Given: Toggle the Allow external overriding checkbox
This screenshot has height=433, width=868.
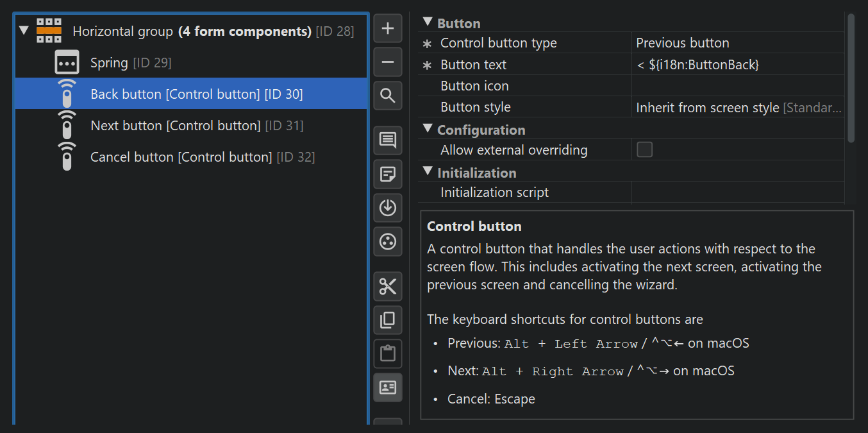Looking at the screenshot, I should tap(644, 150).
